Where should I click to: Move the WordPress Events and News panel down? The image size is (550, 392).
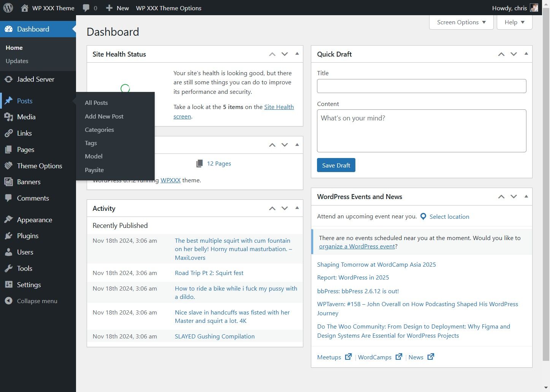tap(514, 197)
